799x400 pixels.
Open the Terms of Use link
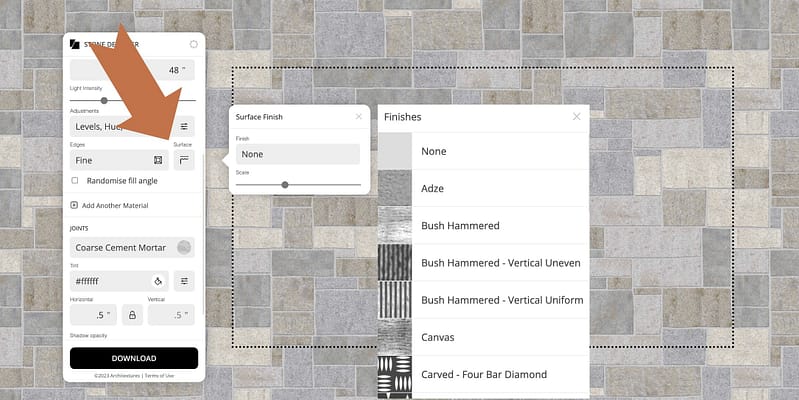click(x=162, y=375)
